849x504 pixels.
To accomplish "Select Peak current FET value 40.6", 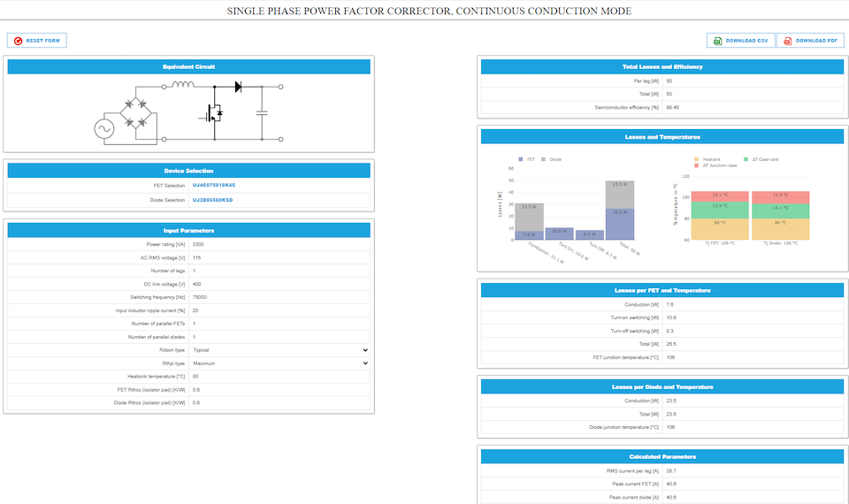I will [x=671, y=484].
